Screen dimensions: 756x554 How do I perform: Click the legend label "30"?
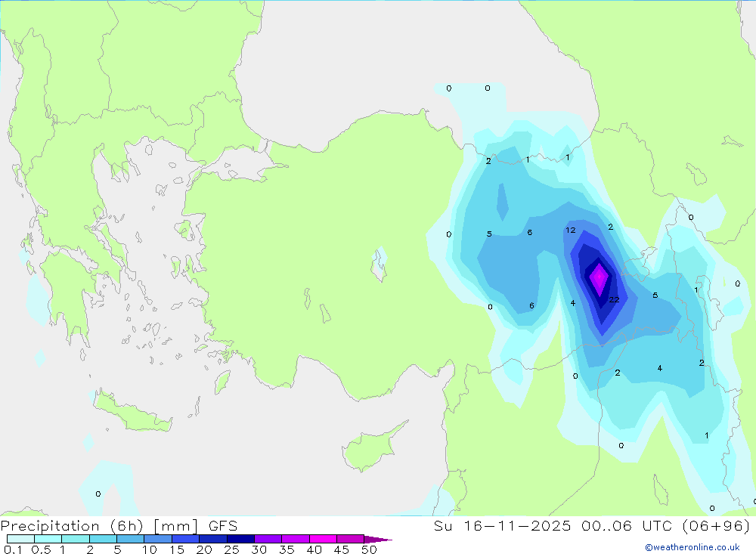[x=259, y=549]
